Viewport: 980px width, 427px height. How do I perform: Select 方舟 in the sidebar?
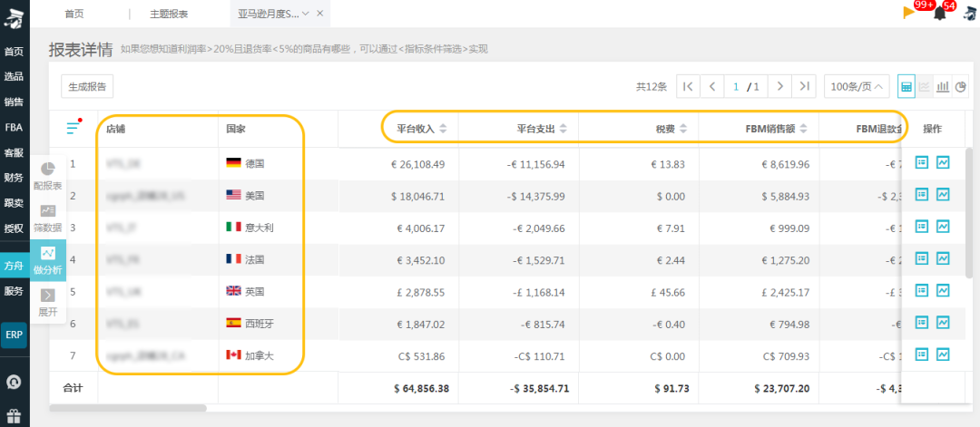[14, 266]
